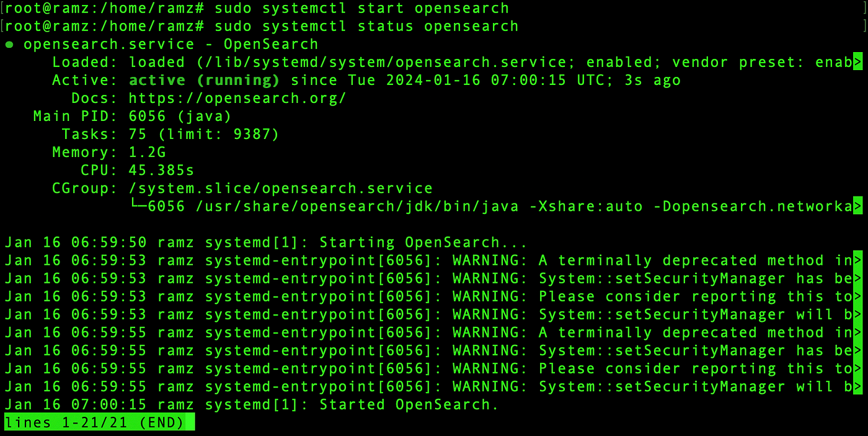
Task: Click the 'Started OpenSearch.' log message
Action: tap(409, 405)
